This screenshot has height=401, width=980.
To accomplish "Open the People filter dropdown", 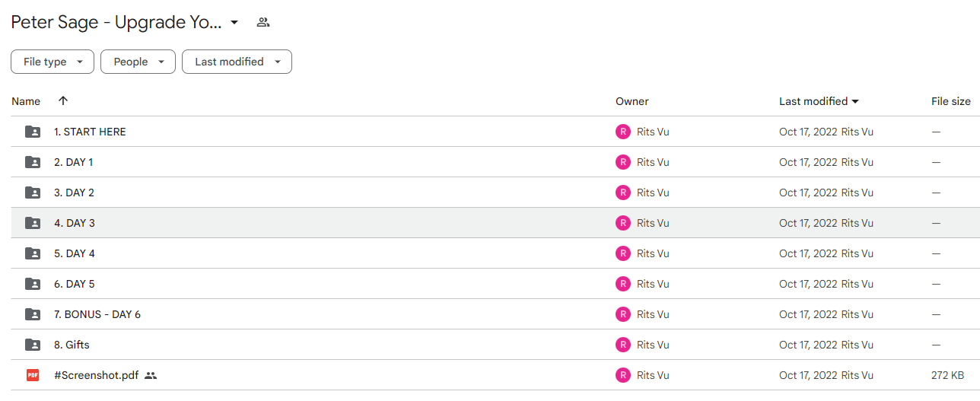I will tap(138, 62).
